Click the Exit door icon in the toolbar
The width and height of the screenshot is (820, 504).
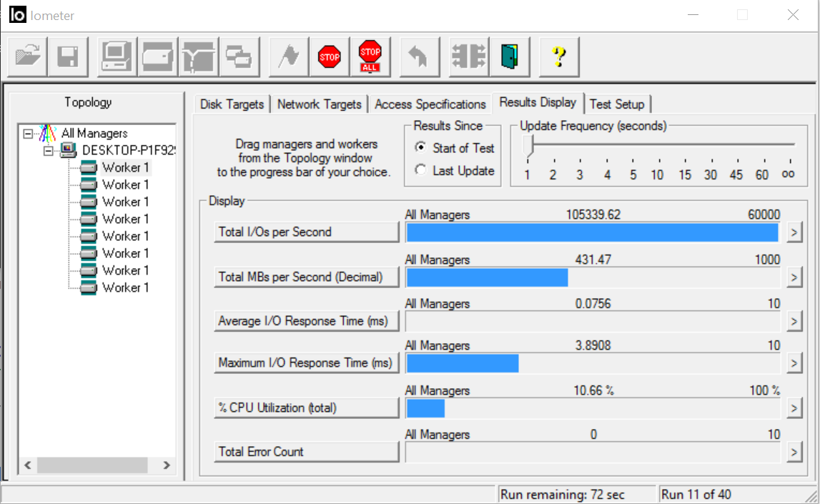[509, 56]
